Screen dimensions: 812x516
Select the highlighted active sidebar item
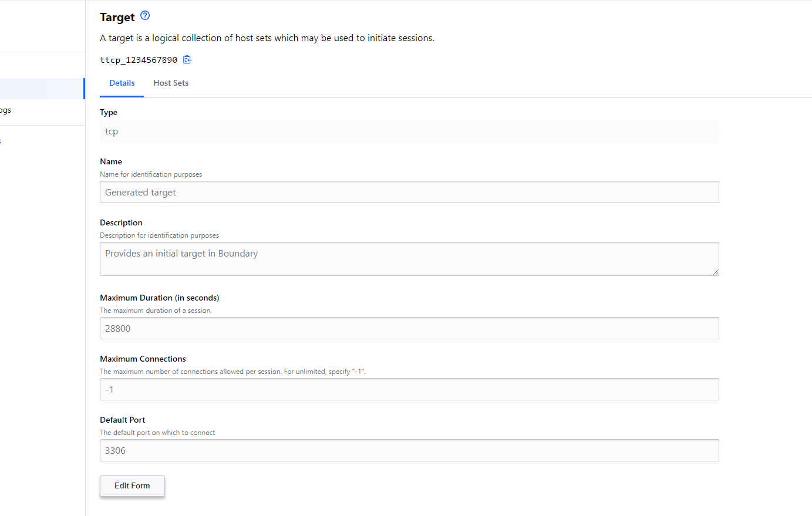(x=41, y=89)
